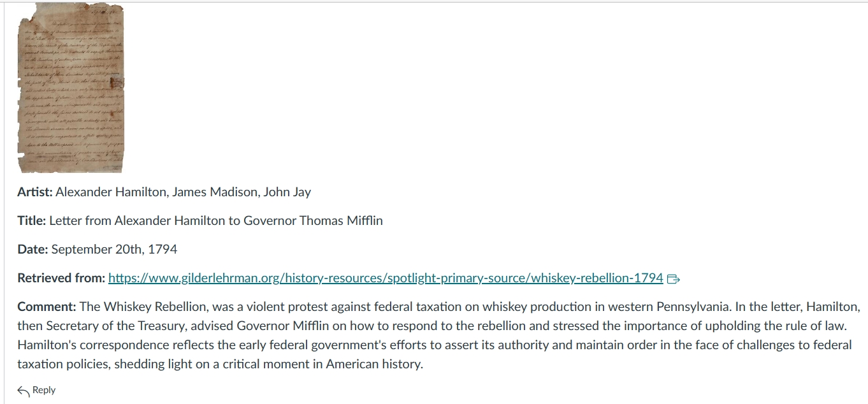Open the gilderlehrman.org whiskey-rebellion-1794 link
This screenshot has height=404, width=868.
pos(386,278)
